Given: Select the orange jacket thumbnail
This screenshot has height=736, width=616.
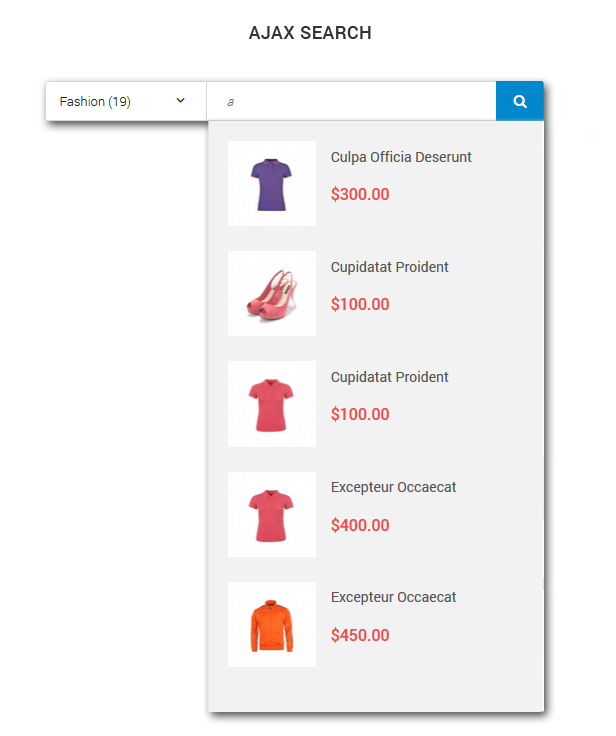Looking at the screenshot, I should (272, 624).
